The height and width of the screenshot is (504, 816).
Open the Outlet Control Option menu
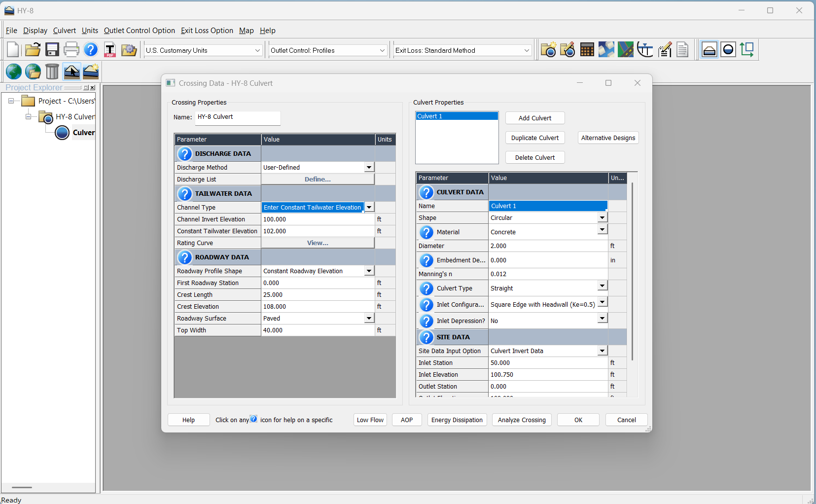140,31
